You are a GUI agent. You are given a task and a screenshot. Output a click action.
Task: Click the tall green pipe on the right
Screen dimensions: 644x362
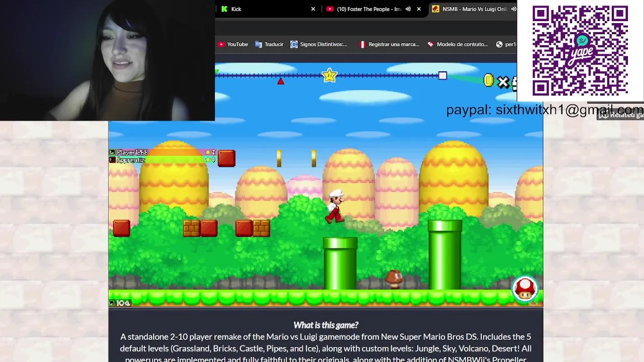(445, 255)
